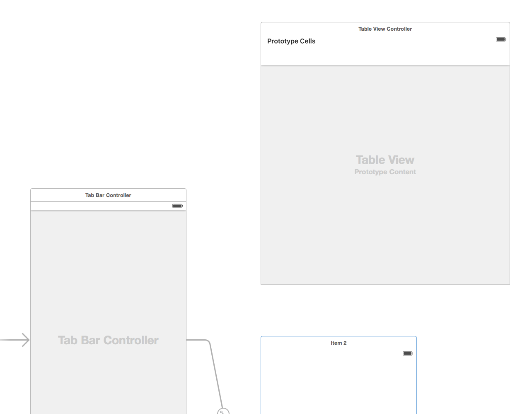Click the relationship segue icon
Viewport: 532px width, 414px height.
pyautogui.click(x=223, y=412)
